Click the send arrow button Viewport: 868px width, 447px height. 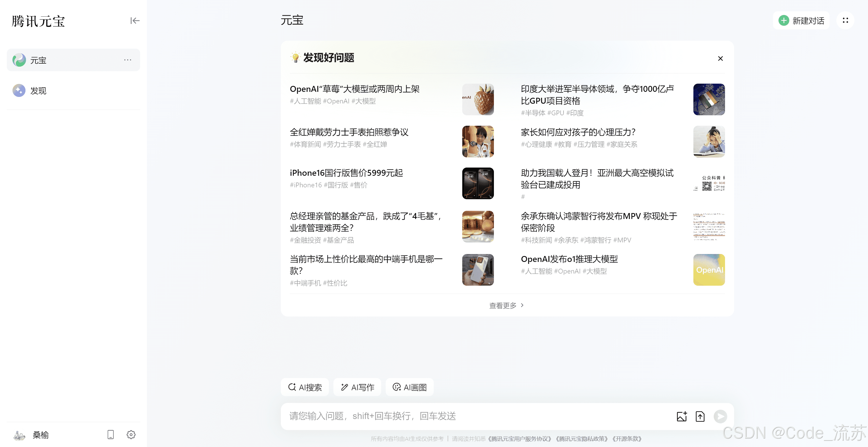point(720,416)
